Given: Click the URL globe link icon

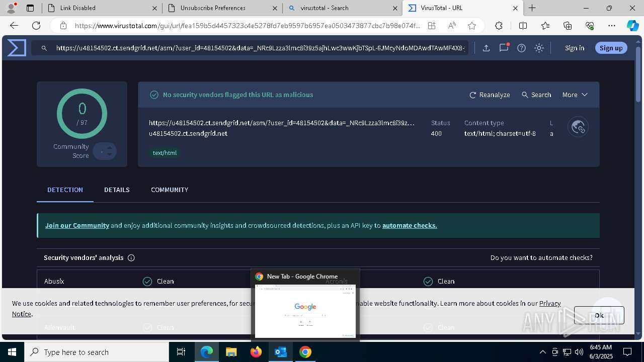Looking at the screenshot, I should (x=578, y=127).
